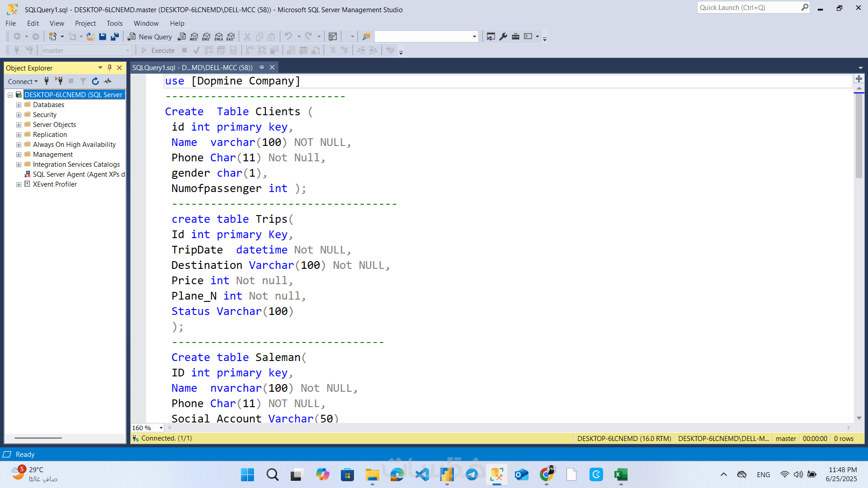Refresh Object Explorer with the refresh icon

pos(95,81)
